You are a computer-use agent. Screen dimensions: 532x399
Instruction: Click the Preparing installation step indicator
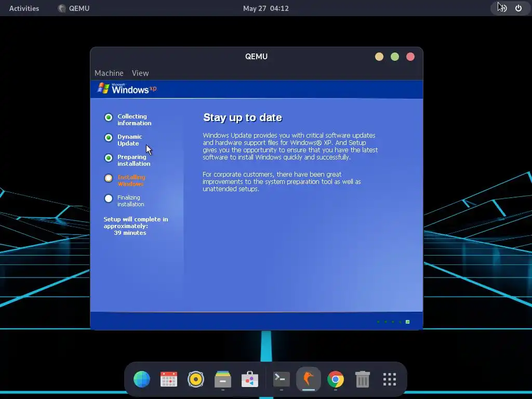click(108, 158)
